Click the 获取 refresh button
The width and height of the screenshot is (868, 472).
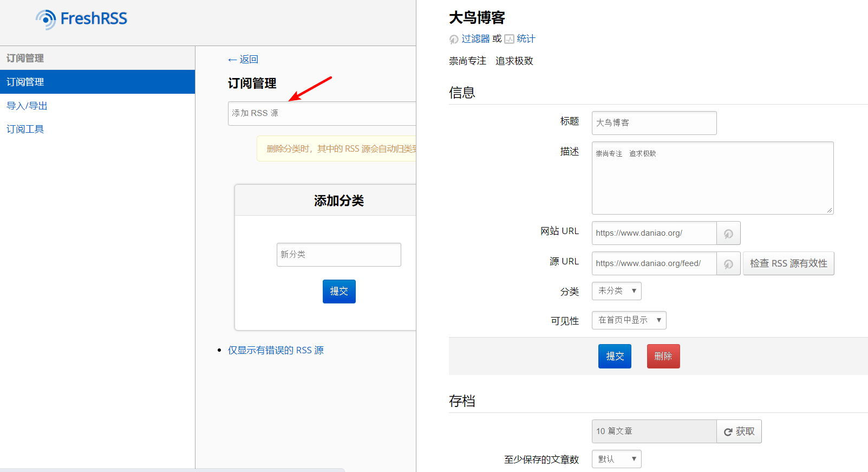[x=739, y=431]
